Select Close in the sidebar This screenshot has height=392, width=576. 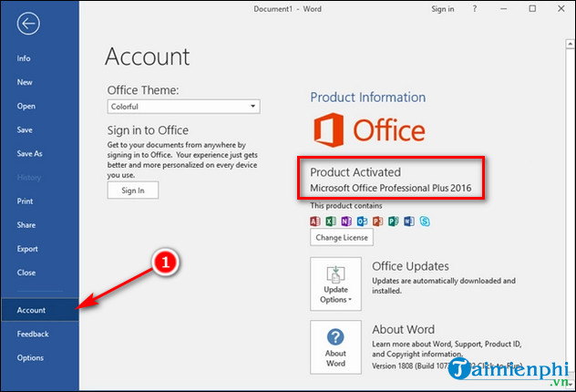pos(26,273)
